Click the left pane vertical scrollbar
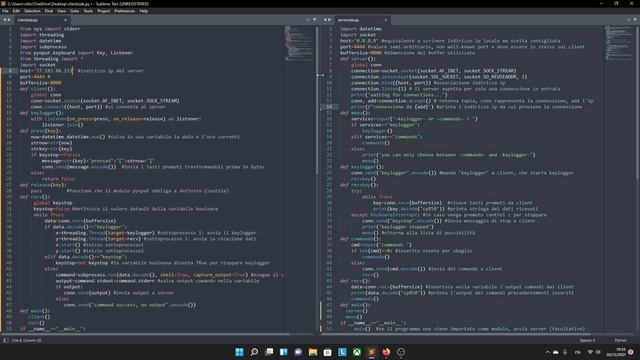Viewport: 640px width, 360px height. (x=317, y=100)
